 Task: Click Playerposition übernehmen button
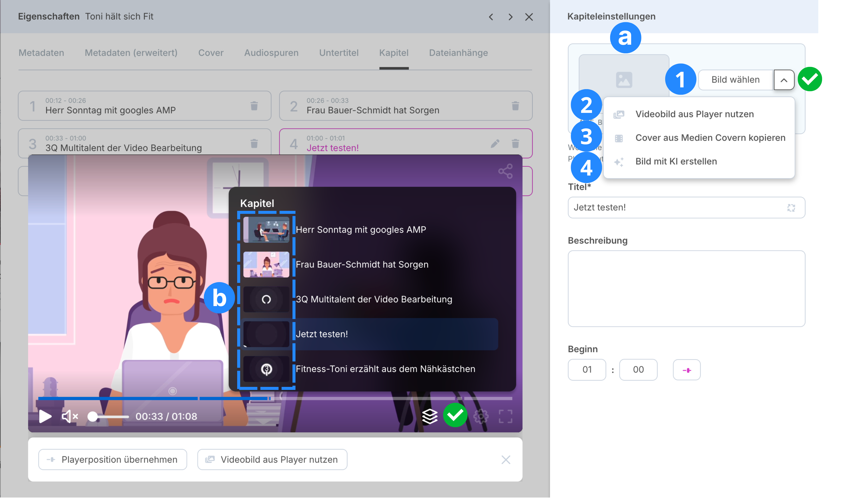pyautogui.click(x=113, y=459)
